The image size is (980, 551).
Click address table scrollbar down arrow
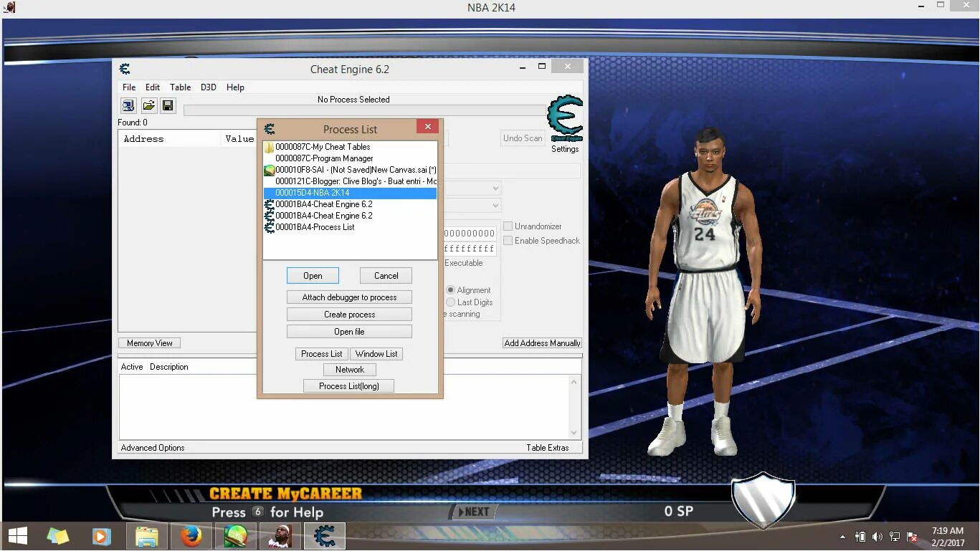pos(574,433)
